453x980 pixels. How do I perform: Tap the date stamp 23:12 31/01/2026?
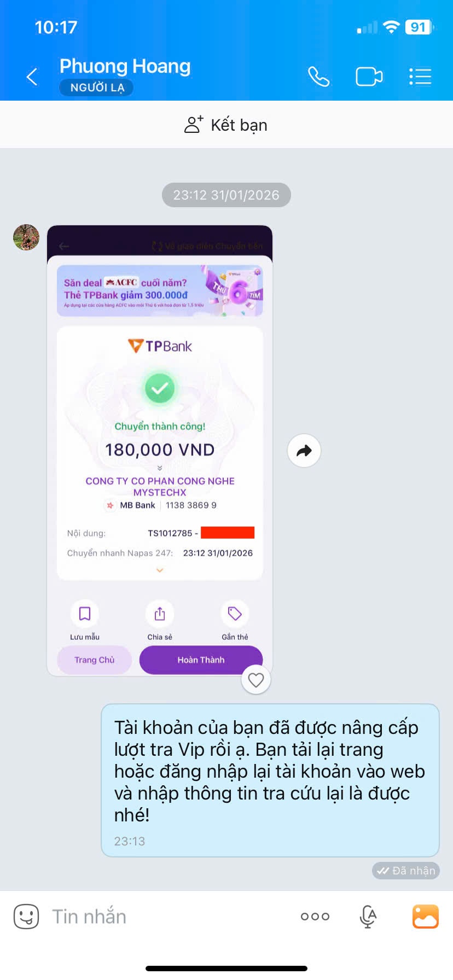(x=226, y=195)
